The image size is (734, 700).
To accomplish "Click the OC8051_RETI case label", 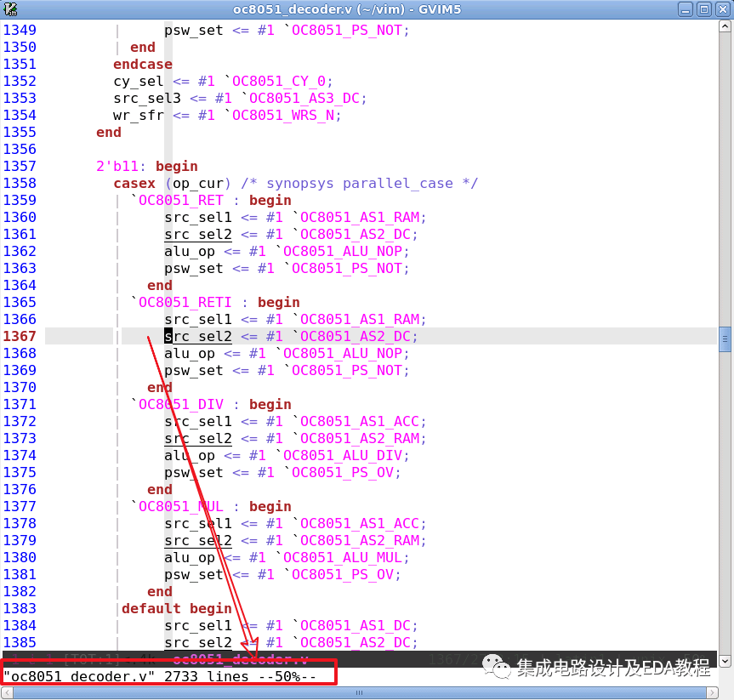I will [x=180, y=302].
